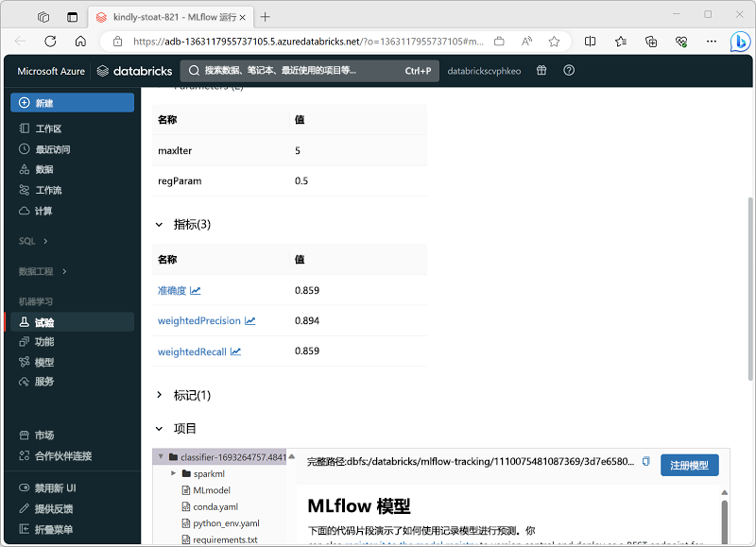Image resolution: width=756 pixels, height=547 pixels.
Task: Click the chart icon next to 准确度
Action: 195,291
